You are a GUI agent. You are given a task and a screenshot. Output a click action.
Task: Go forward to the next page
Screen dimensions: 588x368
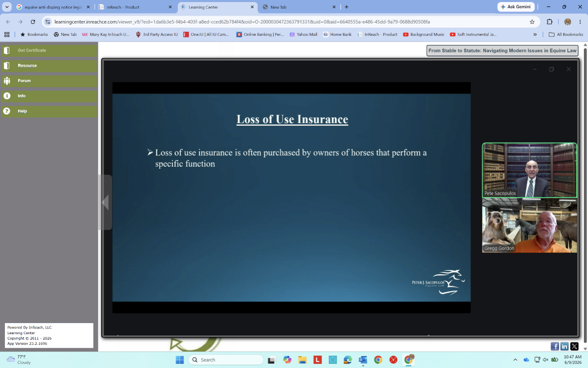click(x=20, y=22)
